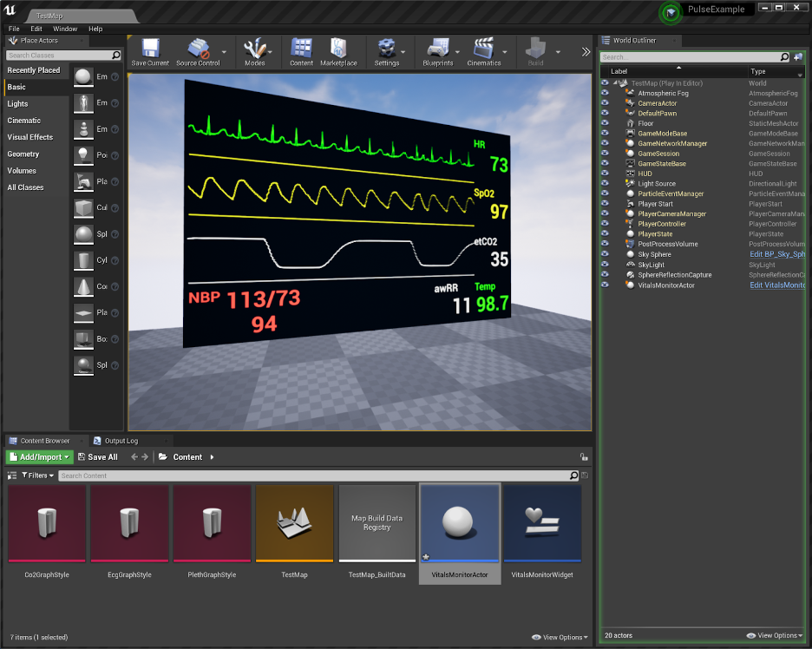Hide the SkyLight actor
The height and width of the screenshot is (649, 812).
[605, 264]
